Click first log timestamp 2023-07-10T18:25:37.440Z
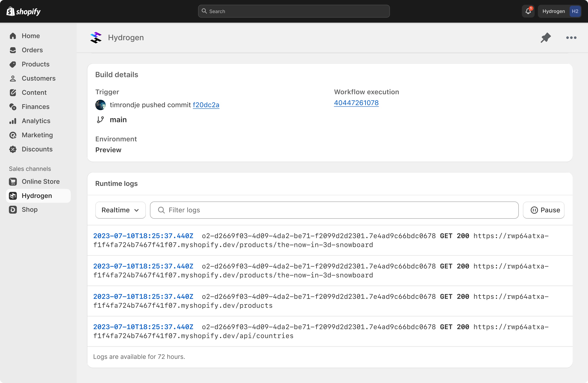 pyautogui.click(x=143, y=236)
